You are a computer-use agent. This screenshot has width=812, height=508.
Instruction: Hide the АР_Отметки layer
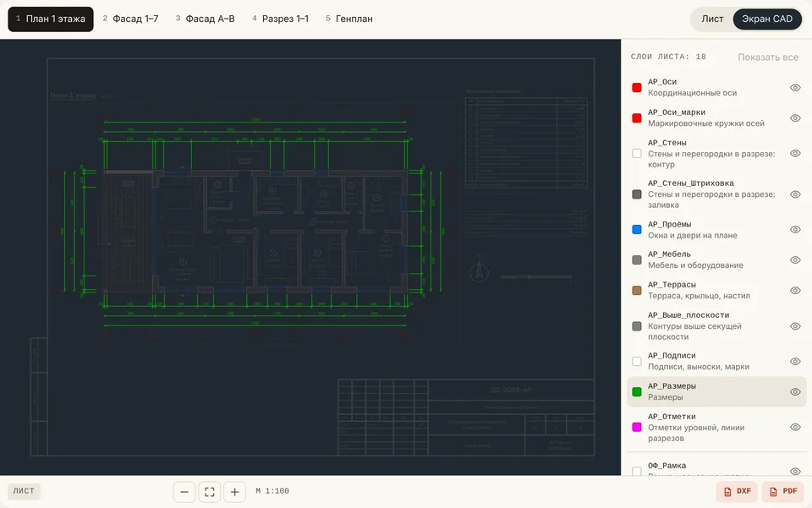[795, 427]
